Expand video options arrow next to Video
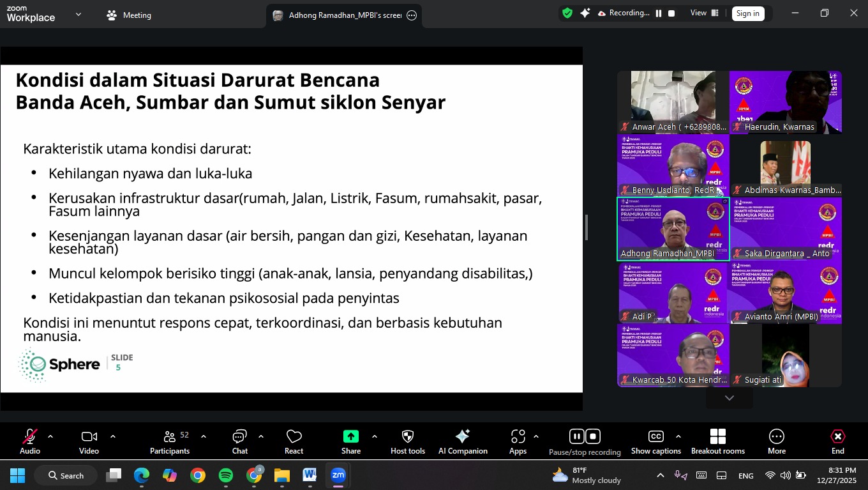This screenshot has width=868, height=490. click(x=113, y=436)
